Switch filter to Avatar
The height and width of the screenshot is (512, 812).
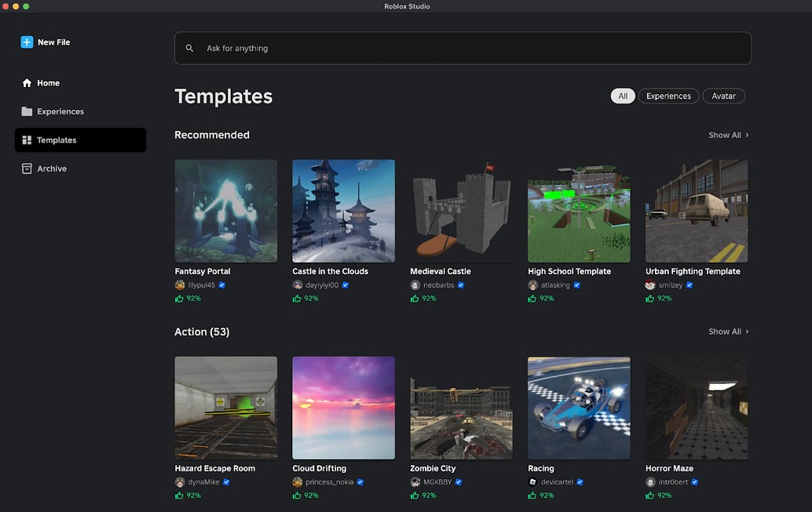click(x=723, y=95)
